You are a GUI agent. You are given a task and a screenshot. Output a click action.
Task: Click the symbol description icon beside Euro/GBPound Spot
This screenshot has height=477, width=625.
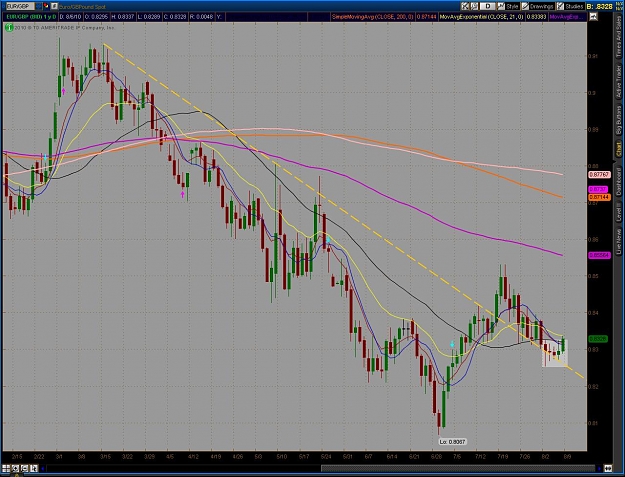coord(55,6)
